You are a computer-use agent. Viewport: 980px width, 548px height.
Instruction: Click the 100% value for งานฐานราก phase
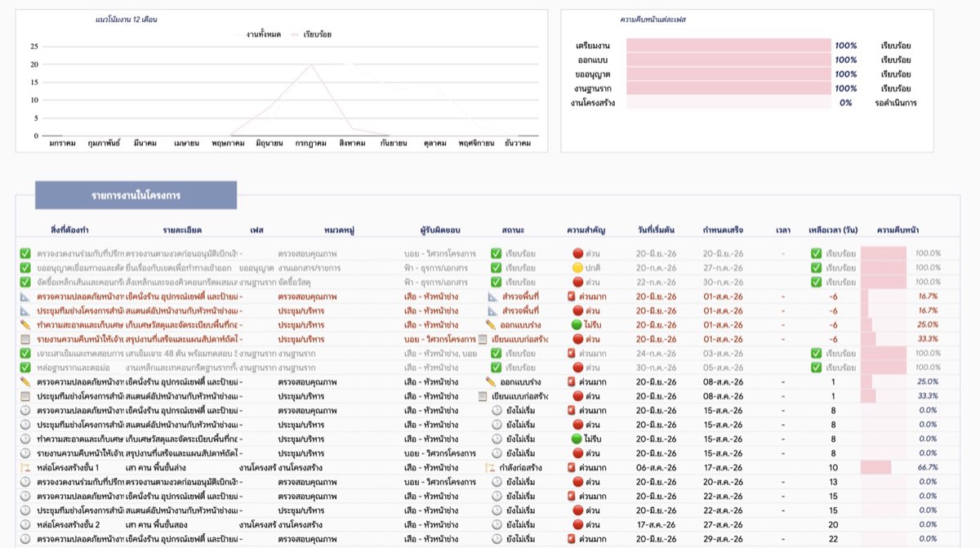[x=845, y=88]
